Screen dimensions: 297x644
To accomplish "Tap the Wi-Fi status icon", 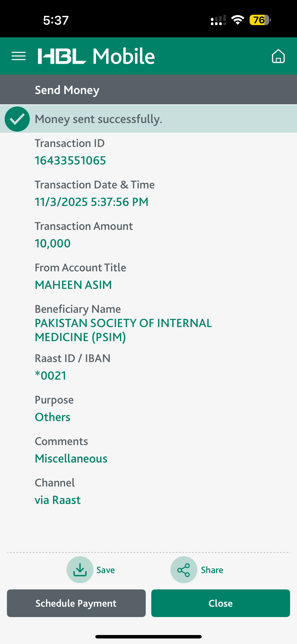I will (238, 20).
